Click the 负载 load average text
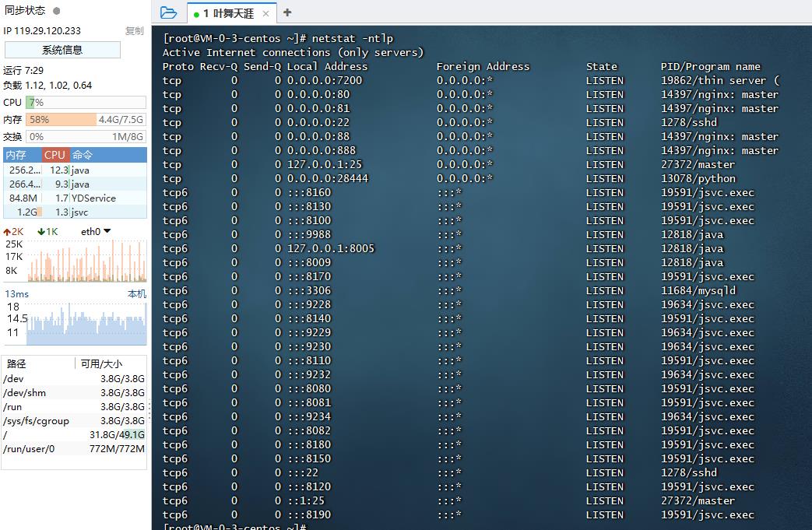This screenshot has width=812, height=530. click(47, 86)
